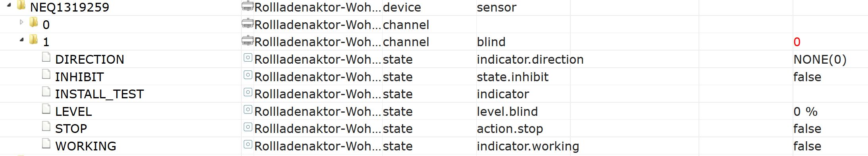Click the state icon in LEVEL row
Image resolution: width=868 pixels, height=156 pixels.
248,110
